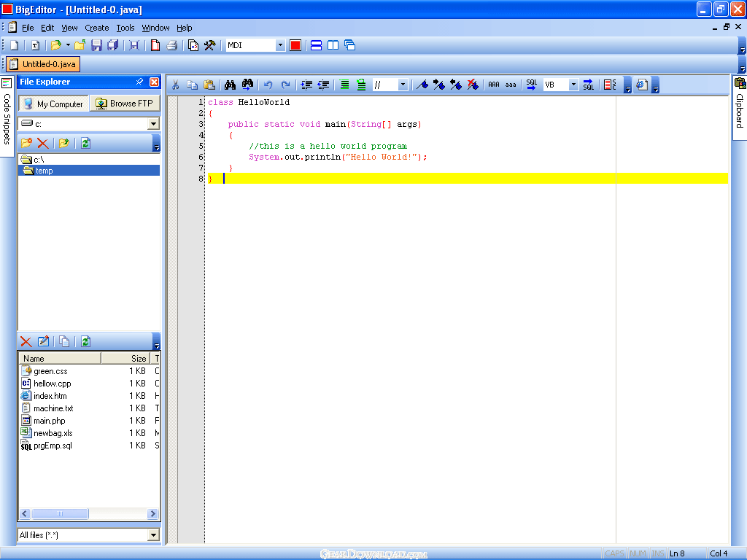Delete the selected folder in File Explorer
Viewport: 747px width, 560px height.
[x=43, y=143]
